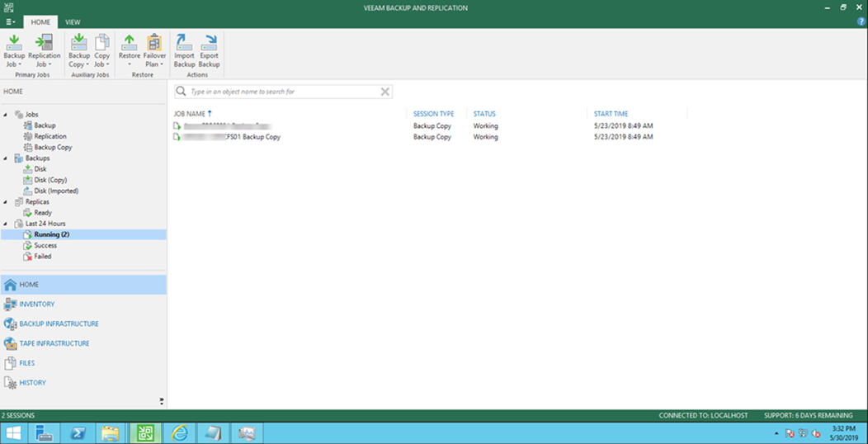Collapse the Replicas tree node
The width and height of the screenshot is (868, 444).
coord(6,202)
